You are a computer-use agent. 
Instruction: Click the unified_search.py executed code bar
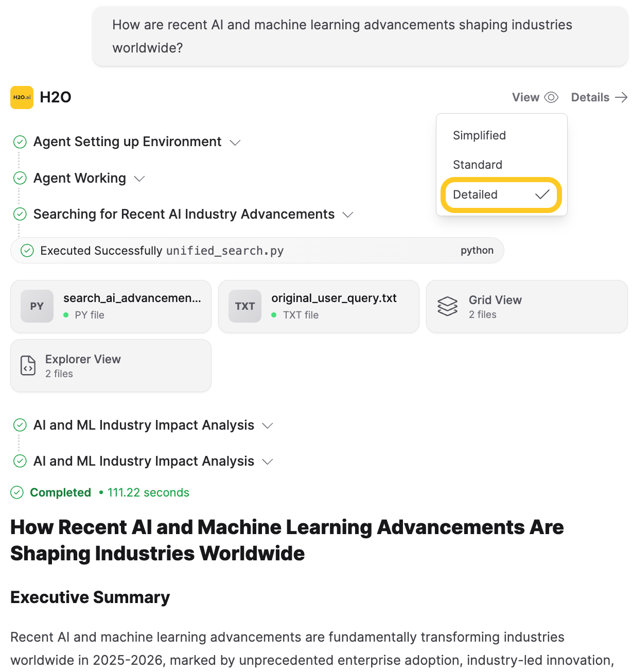[x=257, y=251]
